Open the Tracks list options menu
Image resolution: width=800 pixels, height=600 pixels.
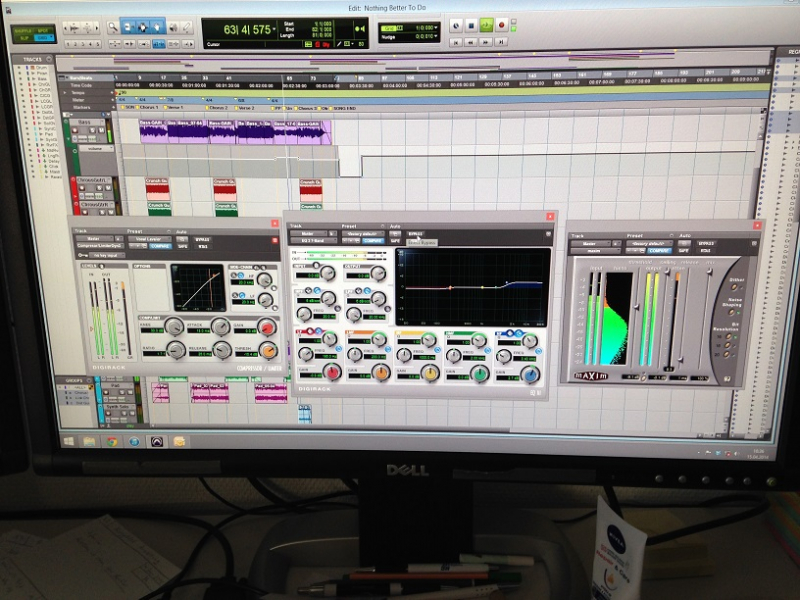tap(48, 59)
